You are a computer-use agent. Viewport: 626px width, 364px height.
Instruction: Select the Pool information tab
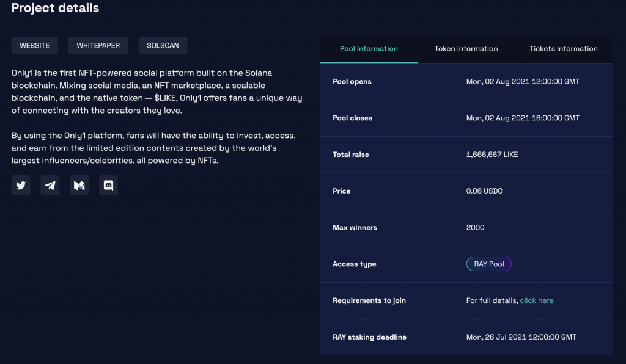pos(369,49)
